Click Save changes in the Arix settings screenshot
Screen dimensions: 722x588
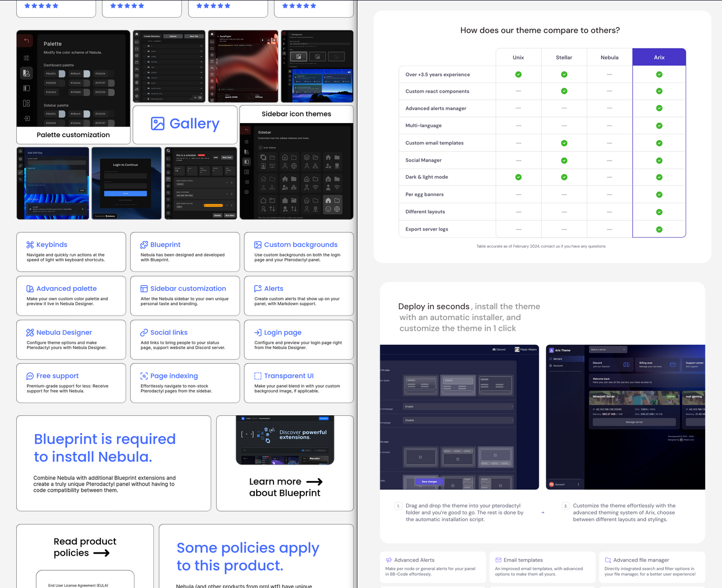(x=429, y=482)
